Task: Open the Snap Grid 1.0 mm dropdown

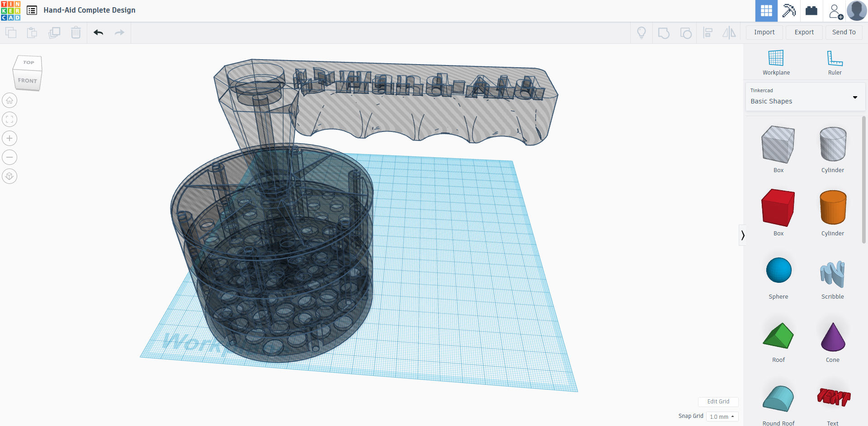Action: 722,417
